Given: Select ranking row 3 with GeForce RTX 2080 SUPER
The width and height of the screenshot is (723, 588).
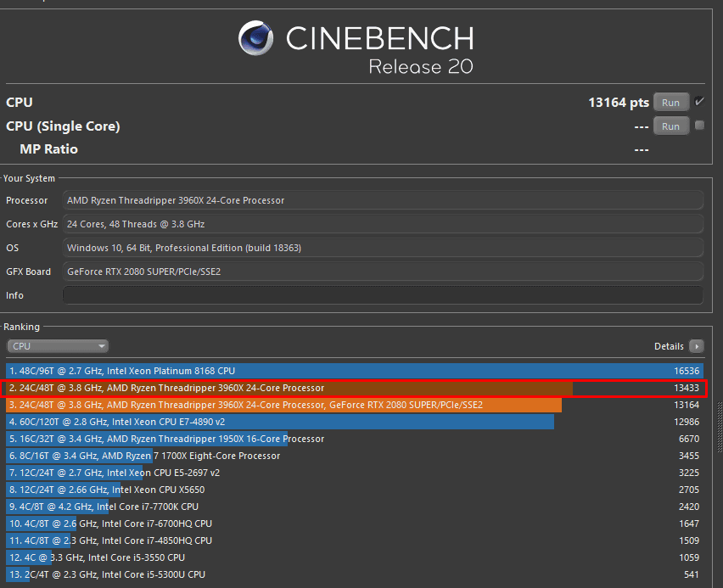Looking at the screenshot, I should pos(355,405).
